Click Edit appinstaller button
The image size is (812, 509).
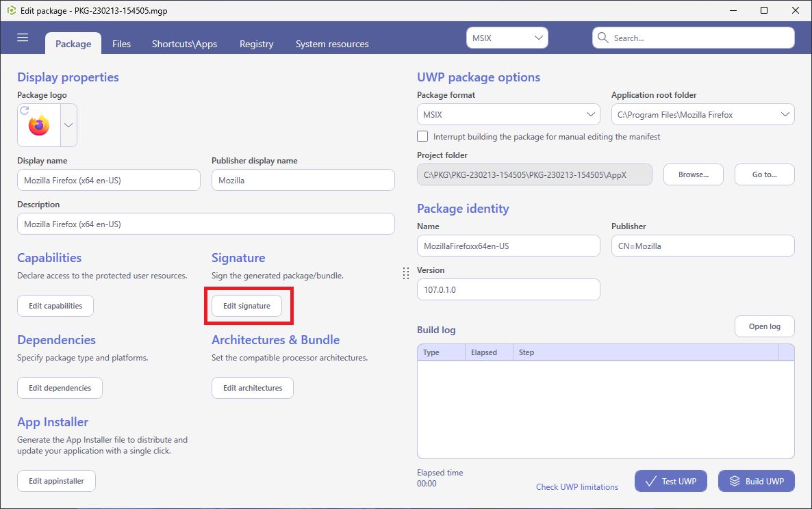point(56,481)
